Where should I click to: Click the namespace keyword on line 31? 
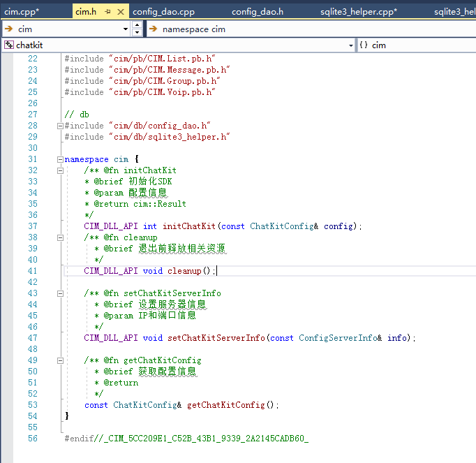click(x=87, y=159)
